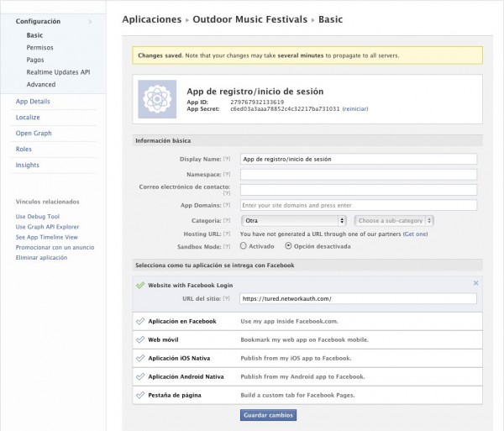Select the Opción desactivada radio button
The width and height of the screenshot is (504, 431).
(288, 246)
